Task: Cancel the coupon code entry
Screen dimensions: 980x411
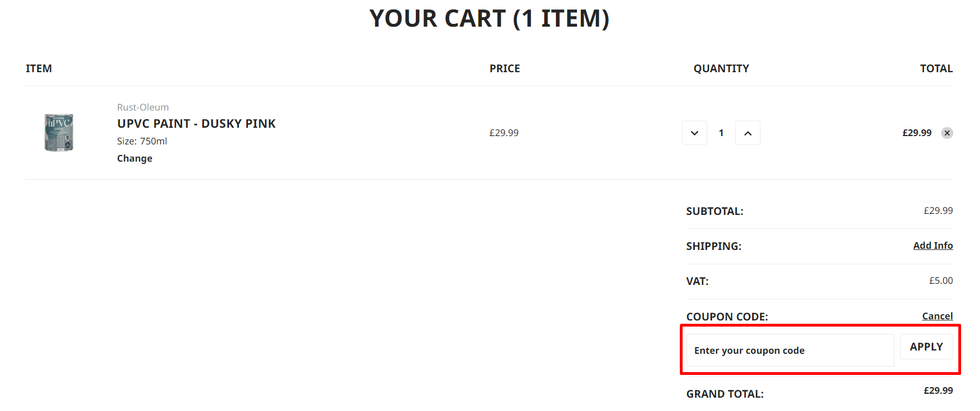Action: coord(937,316)
